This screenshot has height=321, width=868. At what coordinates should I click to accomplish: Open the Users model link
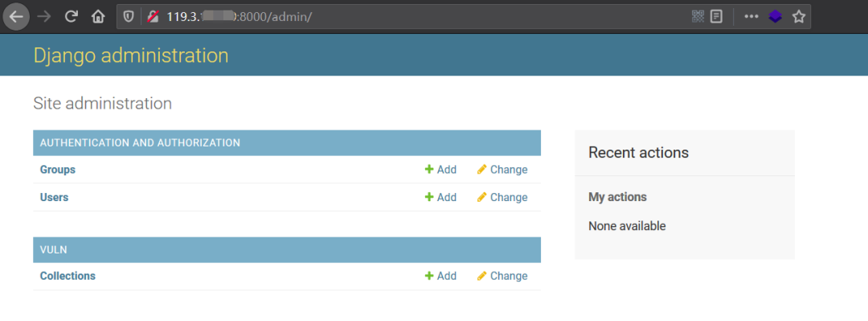[x=55, y=197]
